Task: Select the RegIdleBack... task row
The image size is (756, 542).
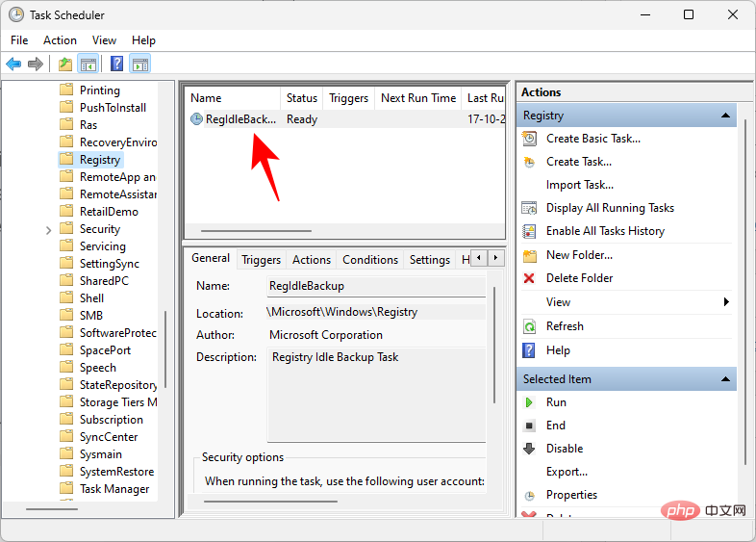Action: point(345,119)
